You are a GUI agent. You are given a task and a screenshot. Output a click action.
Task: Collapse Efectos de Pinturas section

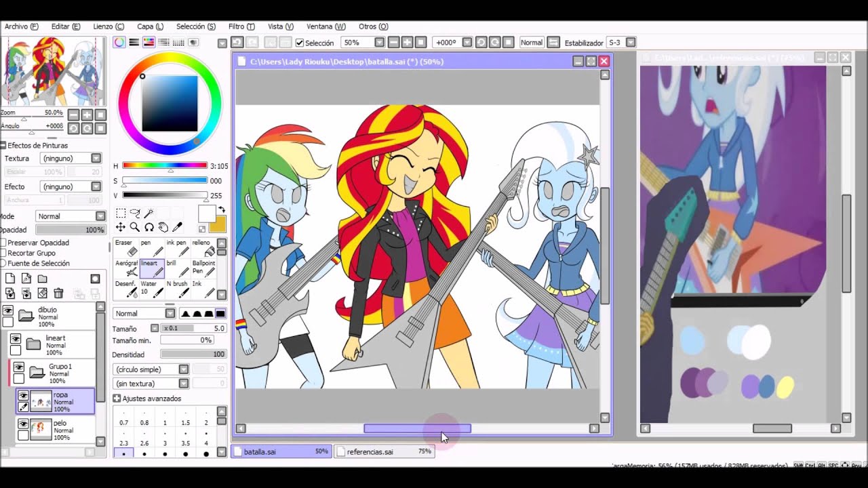pos(3,145)
